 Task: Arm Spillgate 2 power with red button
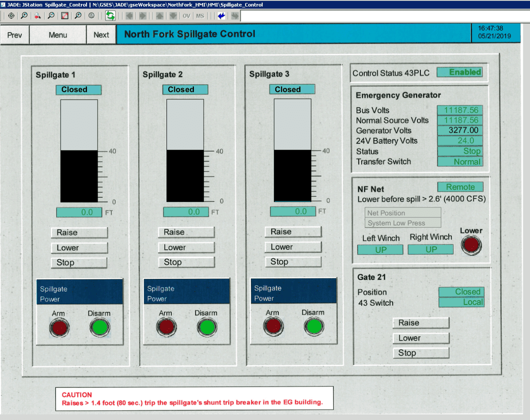[166, 327]
